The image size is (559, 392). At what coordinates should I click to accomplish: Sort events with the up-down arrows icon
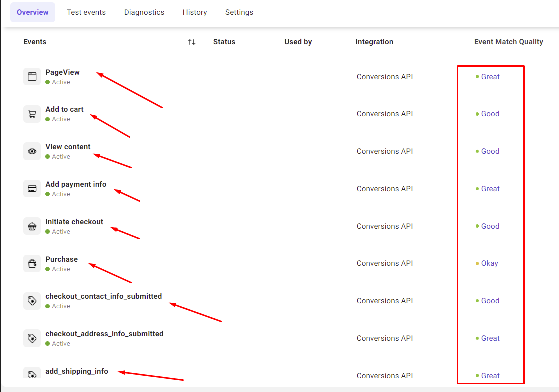click(x=192, y=42)
